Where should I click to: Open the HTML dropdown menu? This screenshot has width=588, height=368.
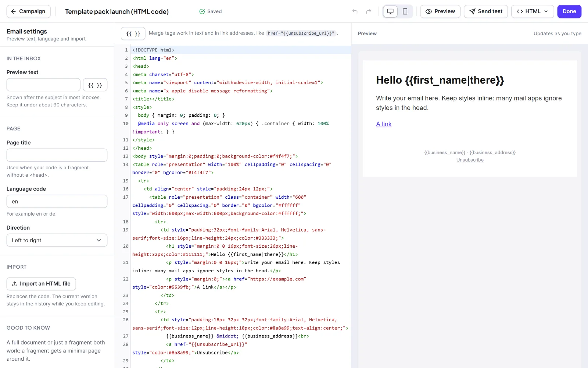(533, 11)
